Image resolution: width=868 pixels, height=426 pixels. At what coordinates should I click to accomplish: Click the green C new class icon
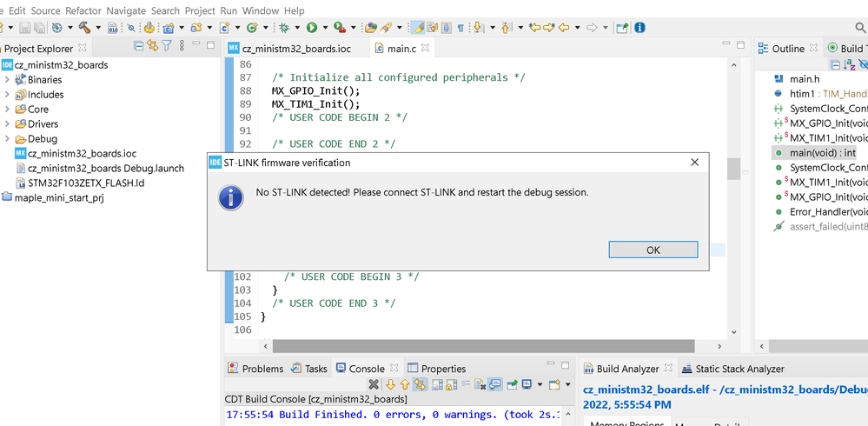(x=253, y=27)
